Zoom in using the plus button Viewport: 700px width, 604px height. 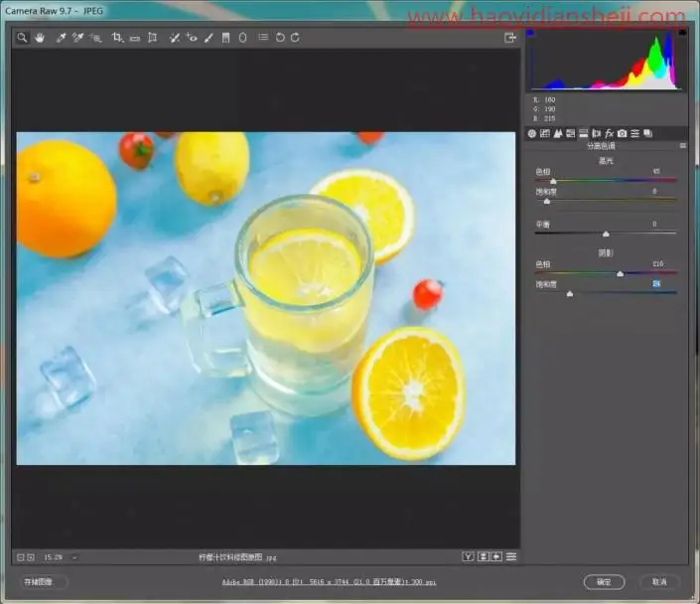point(31,557)
